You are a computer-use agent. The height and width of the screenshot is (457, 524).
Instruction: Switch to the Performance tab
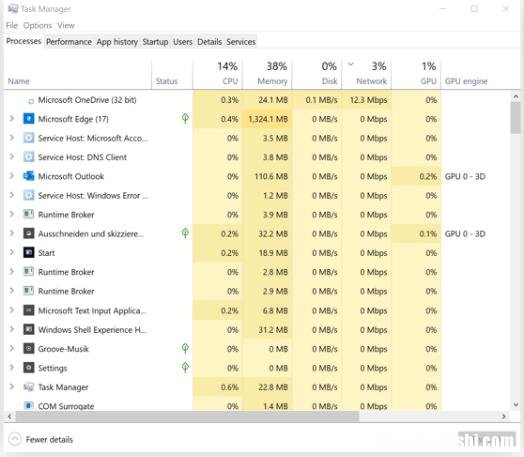click(69, 42)
